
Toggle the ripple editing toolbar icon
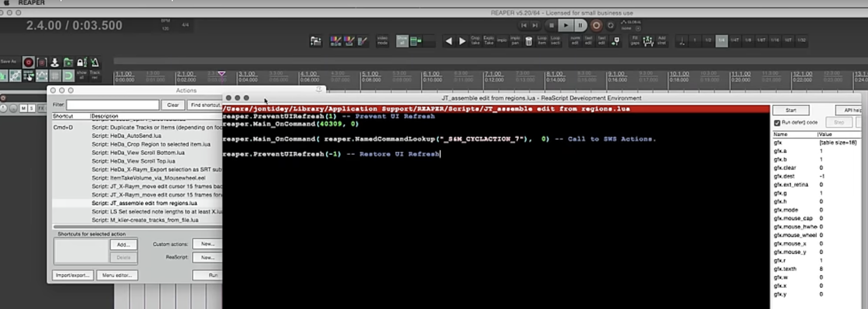pos(29,76)
